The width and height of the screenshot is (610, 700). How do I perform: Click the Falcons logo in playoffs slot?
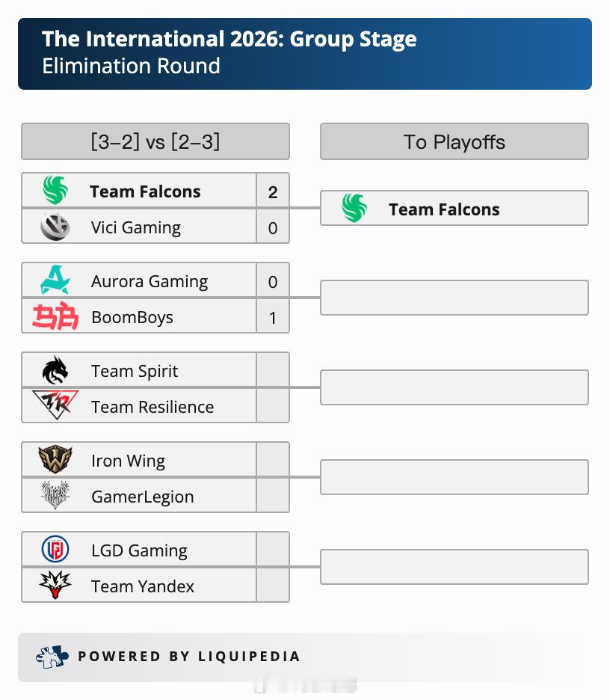click(354, 208)
